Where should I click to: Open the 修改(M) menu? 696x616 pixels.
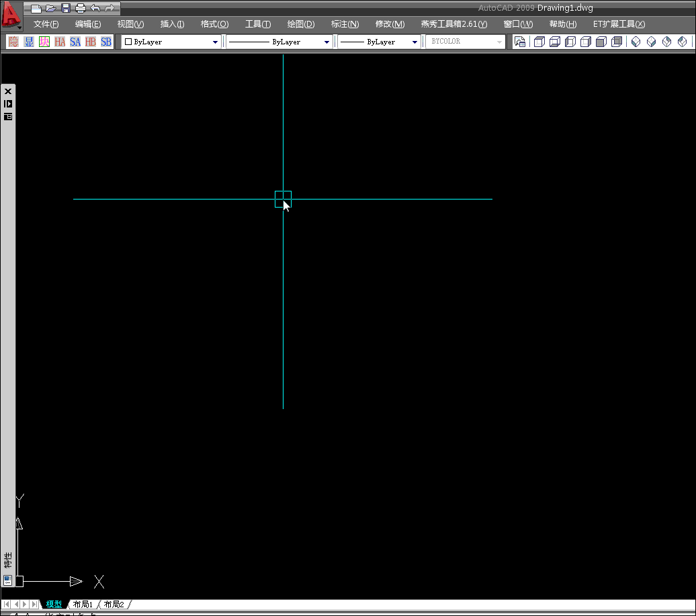(390, 24)
